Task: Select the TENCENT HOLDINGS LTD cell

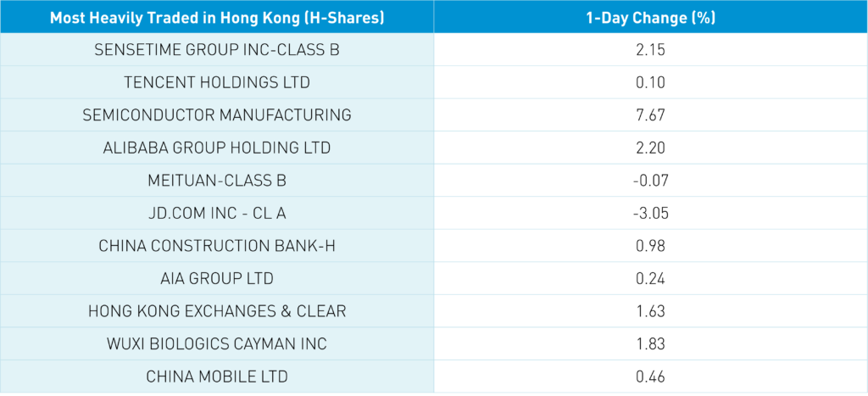Action: [x=217, y=82]
